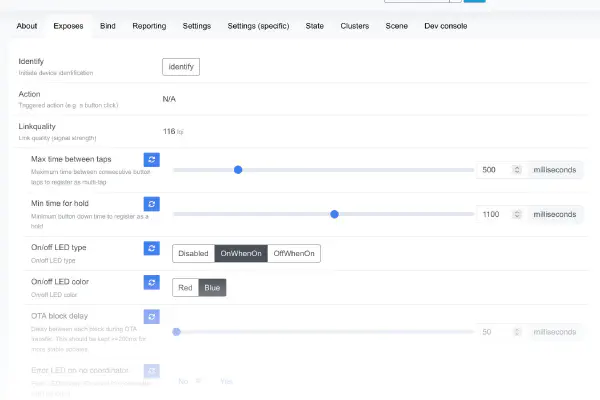Viewport: 600px width, 400px height.
Task: Open the Reporting tab
Action: click(x=149, y=25)
